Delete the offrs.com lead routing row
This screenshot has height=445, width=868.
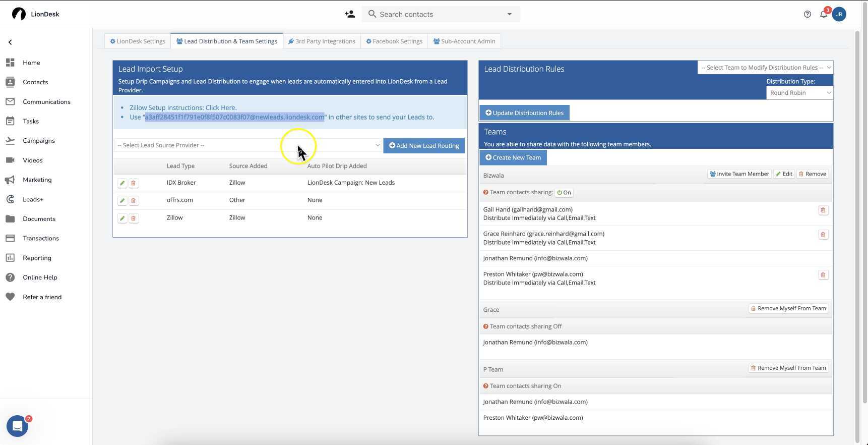point(133,201)
